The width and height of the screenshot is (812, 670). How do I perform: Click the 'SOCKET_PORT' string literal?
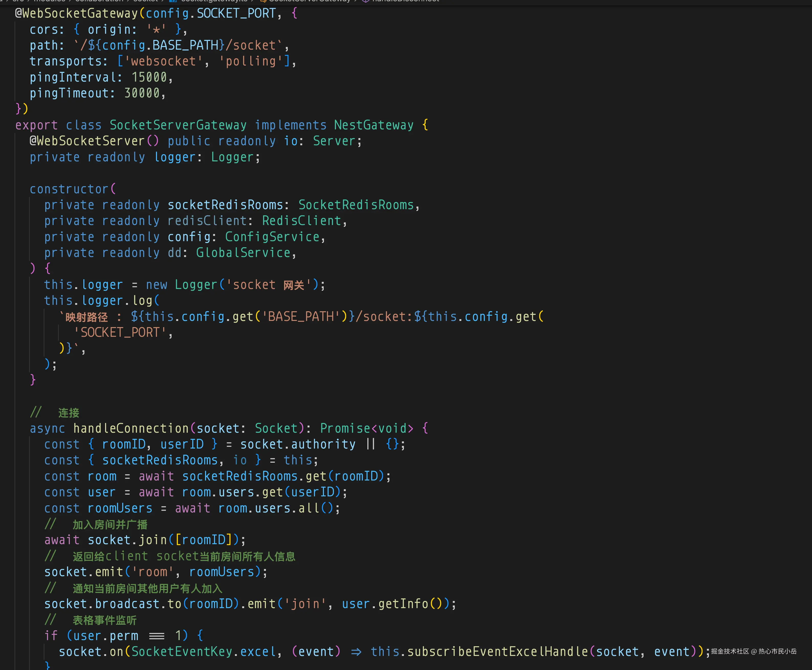pyautogui.click(x=120, y=332)
